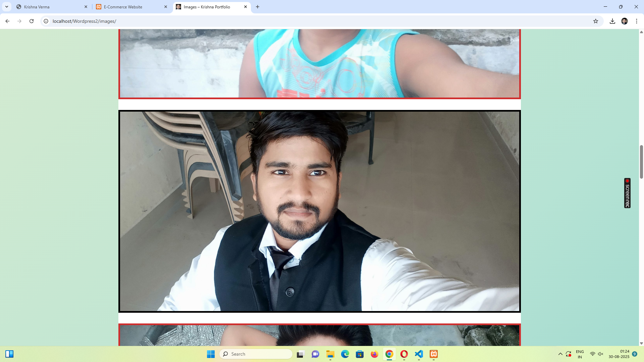
Task: Open Task View on the taskbar
Action: [x=301, y=354]
